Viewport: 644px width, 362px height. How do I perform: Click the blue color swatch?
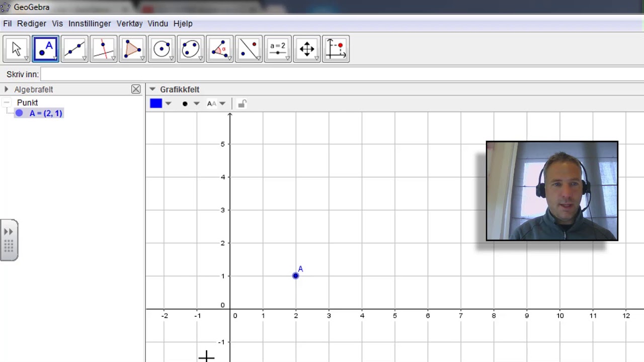pyautogui.click(x=156, y=104)
